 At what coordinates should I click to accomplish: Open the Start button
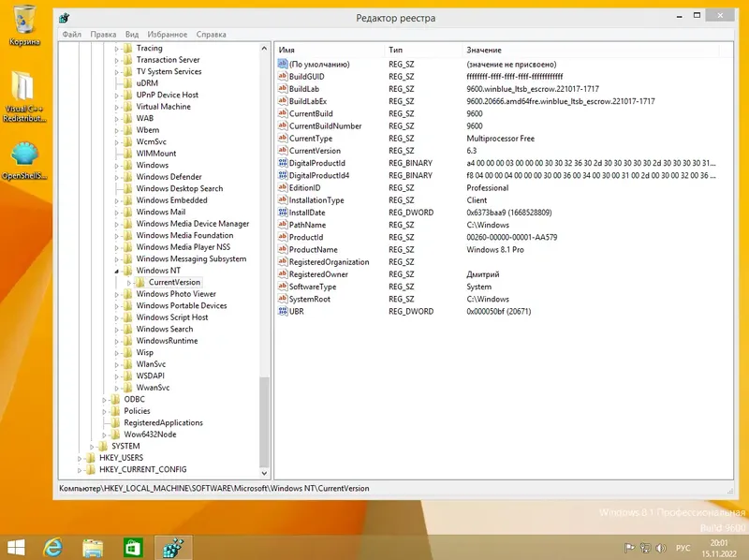pos(16,548)
